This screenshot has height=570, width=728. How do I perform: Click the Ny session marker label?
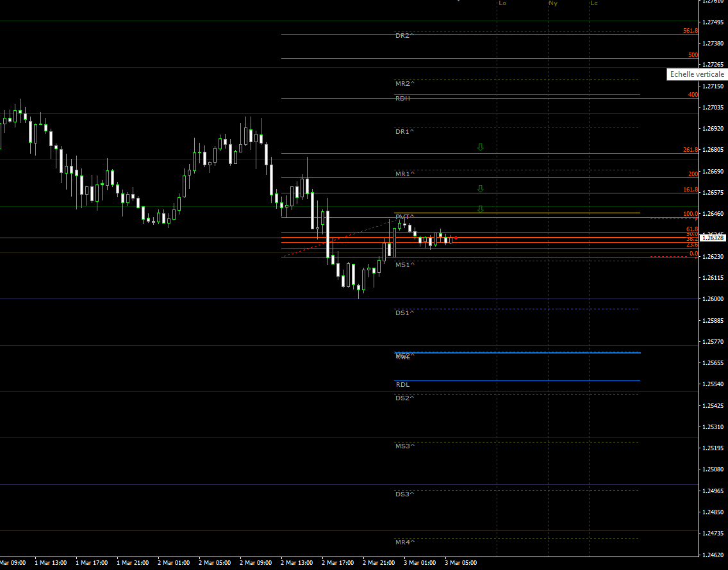pos(553,3)
